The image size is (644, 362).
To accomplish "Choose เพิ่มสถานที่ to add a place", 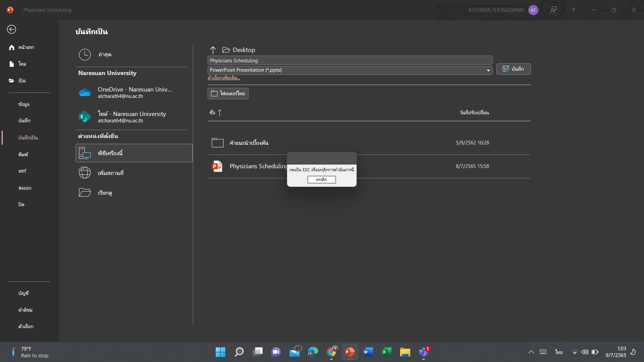I will point(110,173).
